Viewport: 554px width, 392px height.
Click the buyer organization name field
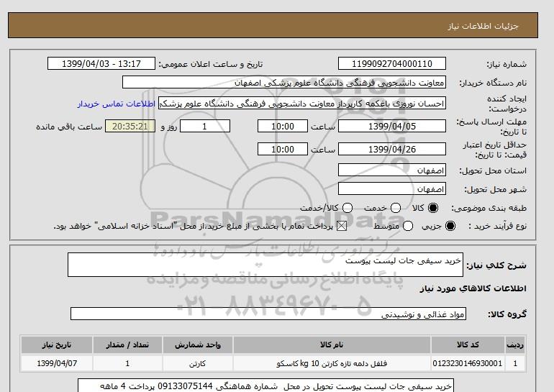[284, 82]
